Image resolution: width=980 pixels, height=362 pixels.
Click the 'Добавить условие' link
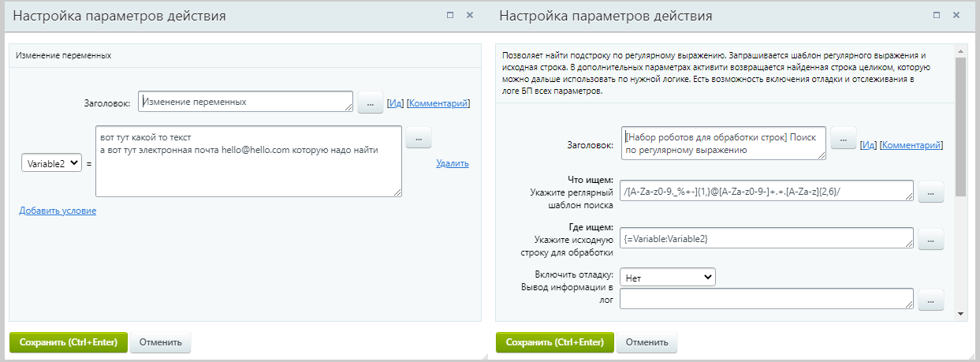click(58, 211)
